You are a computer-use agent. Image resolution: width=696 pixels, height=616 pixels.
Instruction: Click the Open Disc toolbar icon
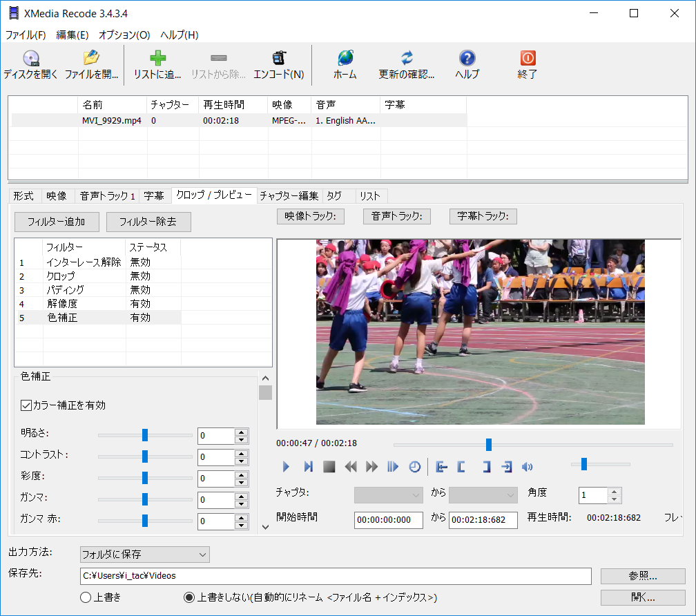click(30, 59)
